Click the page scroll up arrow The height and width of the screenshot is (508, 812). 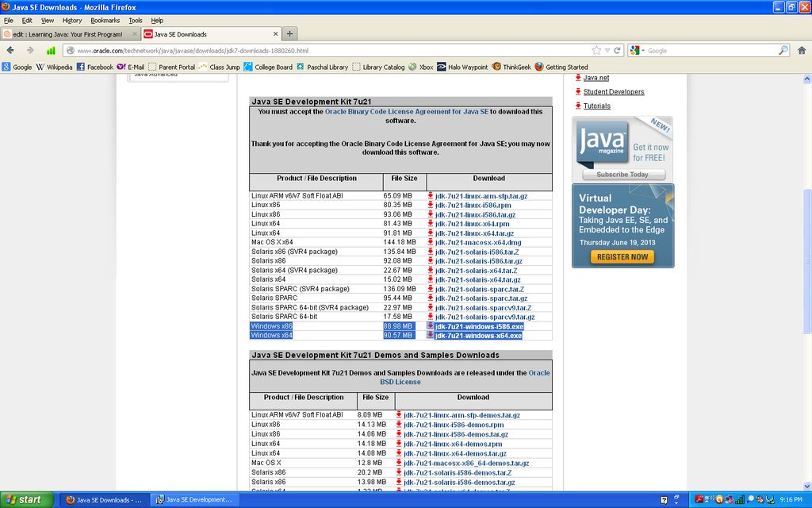pos(806,79)
